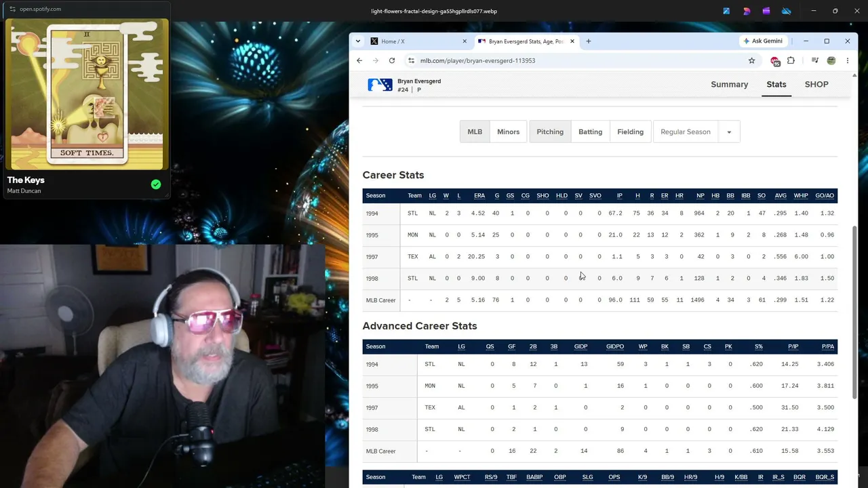The height and width of the screenshot is (488, 868).
Task: Switch to Fielding stats
Action: point(630,131)
